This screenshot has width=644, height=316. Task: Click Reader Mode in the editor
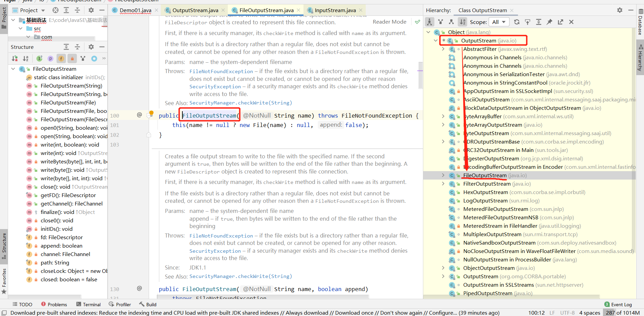point(389,22)
